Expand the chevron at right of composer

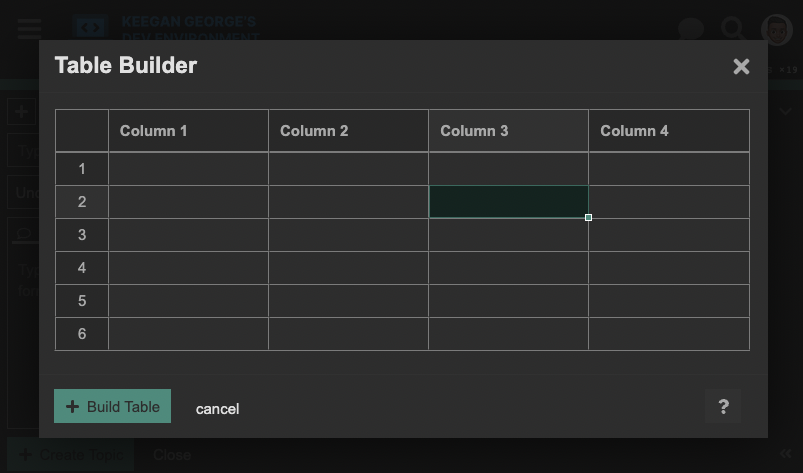click(x=786, y=111)
